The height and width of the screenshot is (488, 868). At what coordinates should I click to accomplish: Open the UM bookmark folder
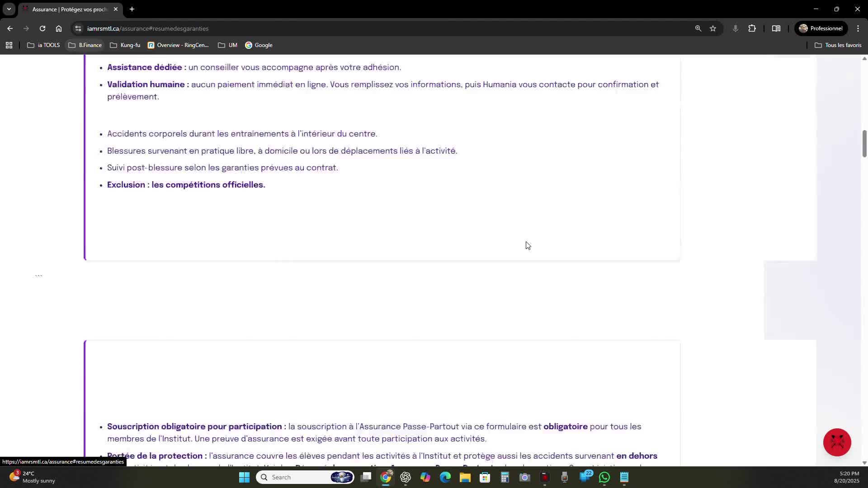pyautogui.click(x=227, y=45)
